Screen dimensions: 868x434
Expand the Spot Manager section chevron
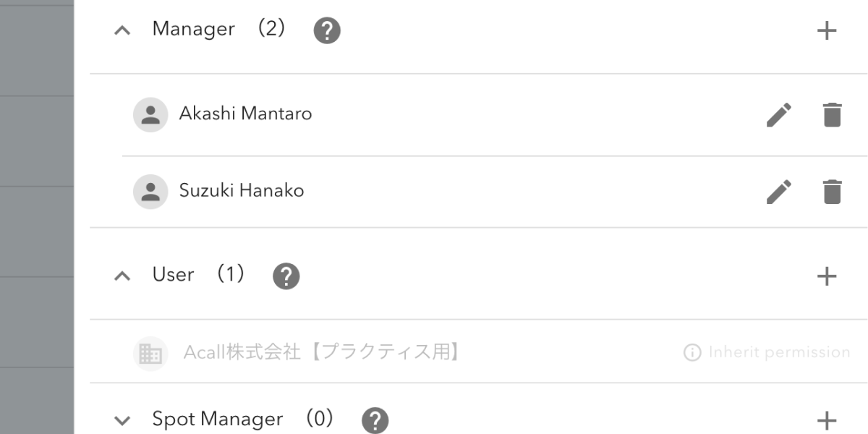[122, 420]
